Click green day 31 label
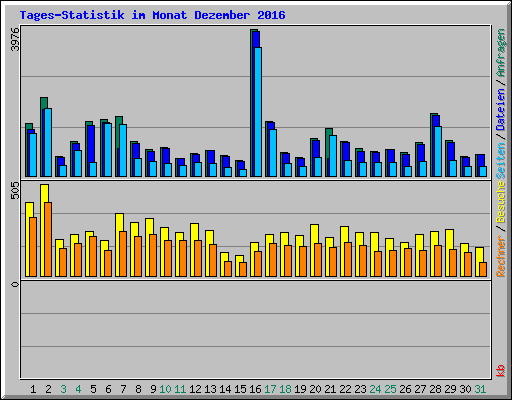This screenshot has width=512, height=400. tap(480, 389)
